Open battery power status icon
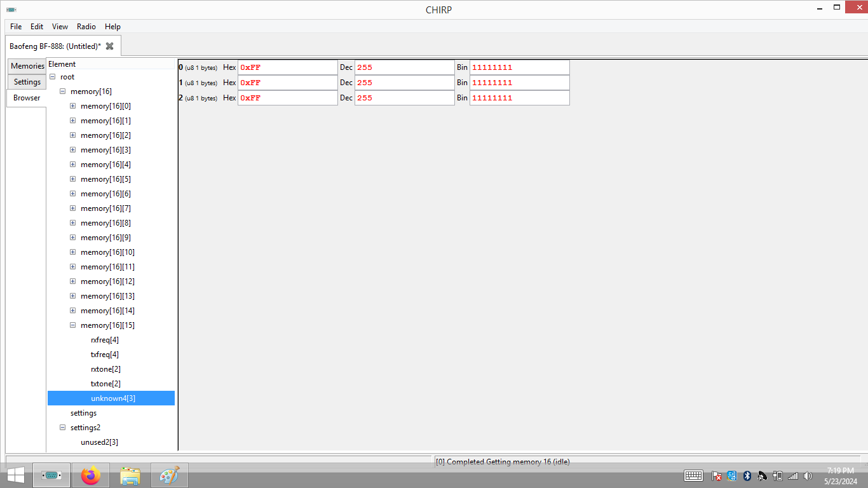This screenshot has width=868, height=488. click(x=778, y=475)
